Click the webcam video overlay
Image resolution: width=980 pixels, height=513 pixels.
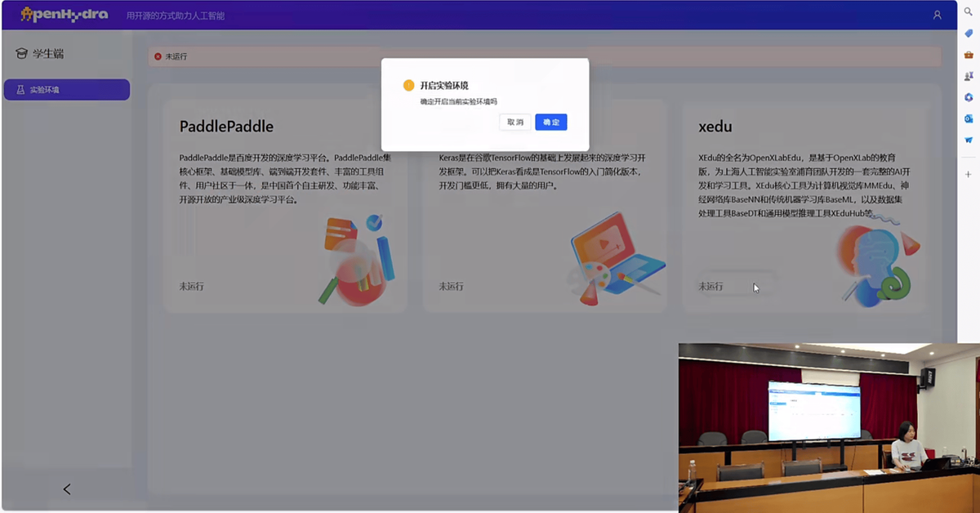829,427
